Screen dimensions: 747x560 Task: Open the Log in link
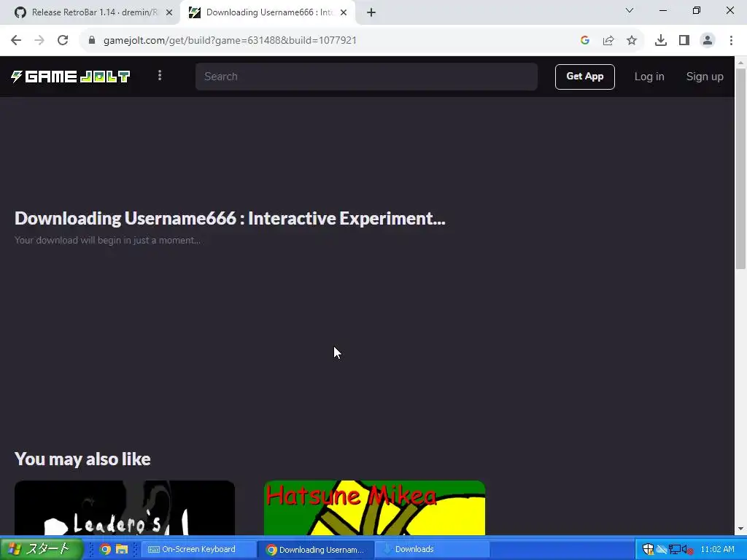point(649,76)
